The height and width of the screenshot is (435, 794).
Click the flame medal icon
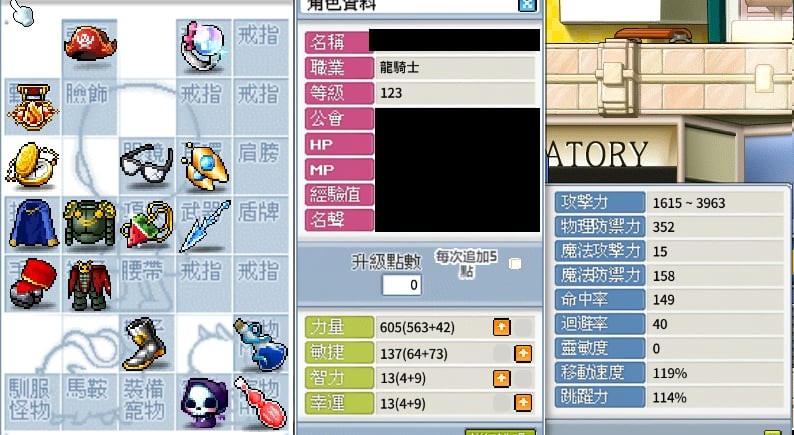(33, 107)
